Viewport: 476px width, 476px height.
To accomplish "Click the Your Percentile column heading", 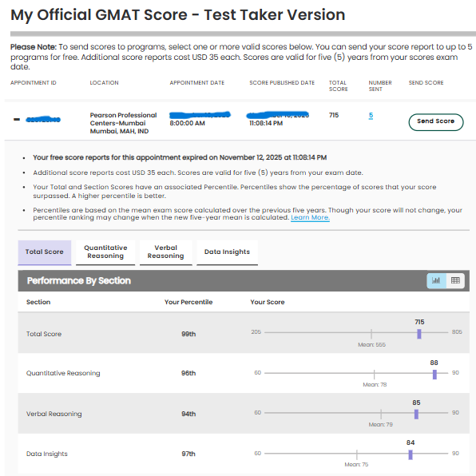I will (188, 302).
